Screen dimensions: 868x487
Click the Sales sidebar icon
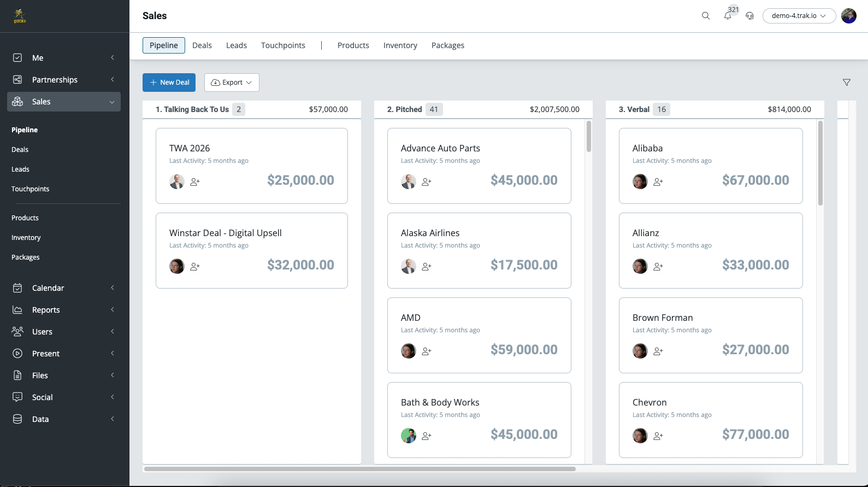(17, 102)
